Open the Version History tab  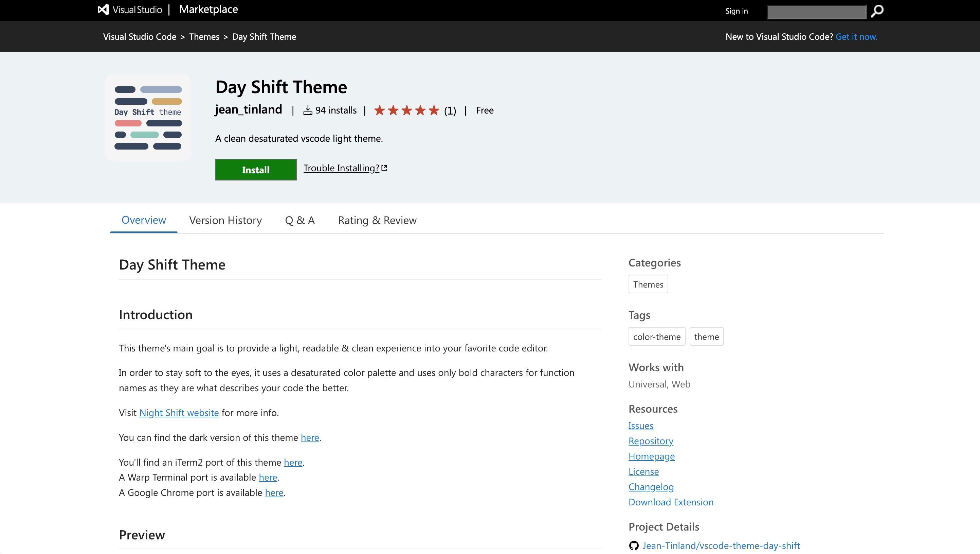tap(225, 220)
